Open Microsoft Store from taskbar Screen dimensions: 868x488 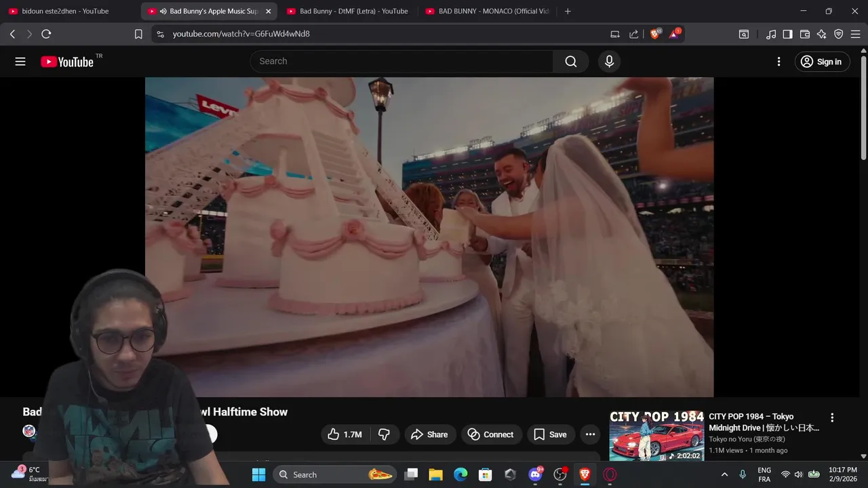pos(486,474)
